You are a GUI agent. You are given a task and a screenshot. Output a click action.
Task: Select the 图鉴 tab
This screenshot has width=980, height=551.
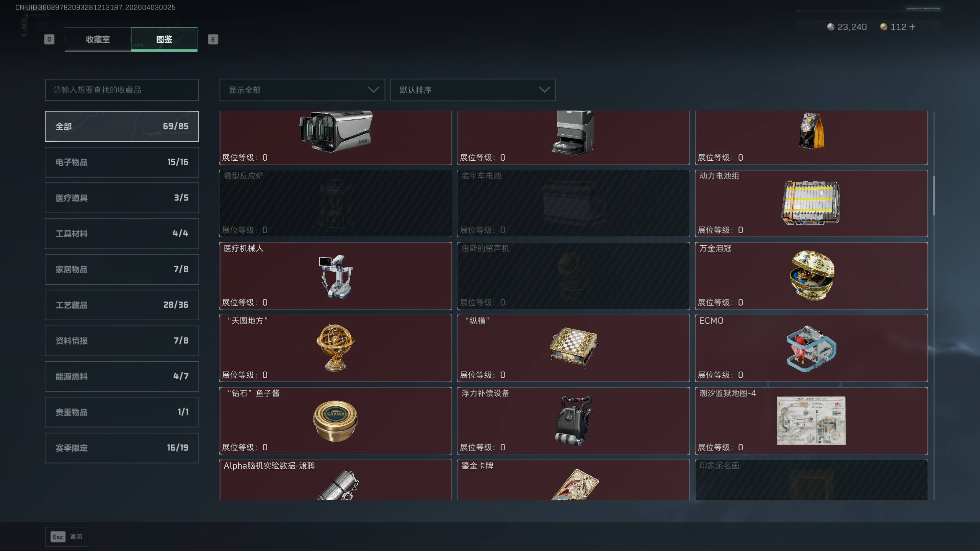[x=164, y=39]
